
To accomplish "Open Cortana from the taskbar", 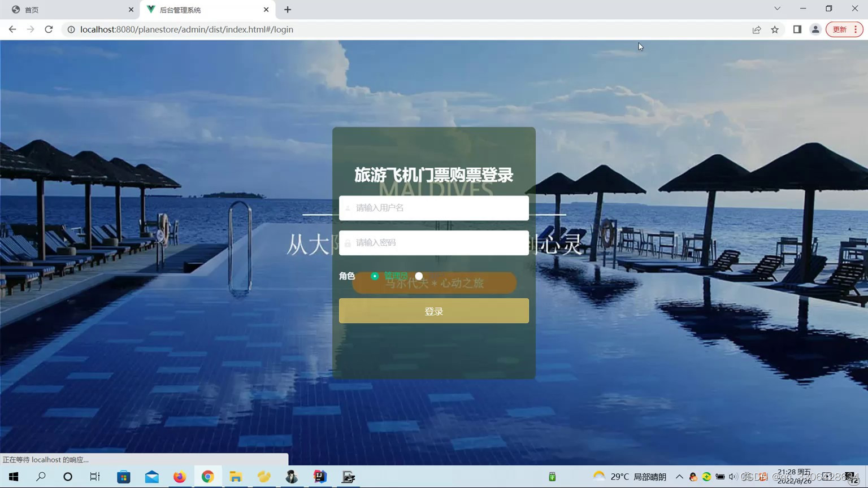I will pos(68,477).
